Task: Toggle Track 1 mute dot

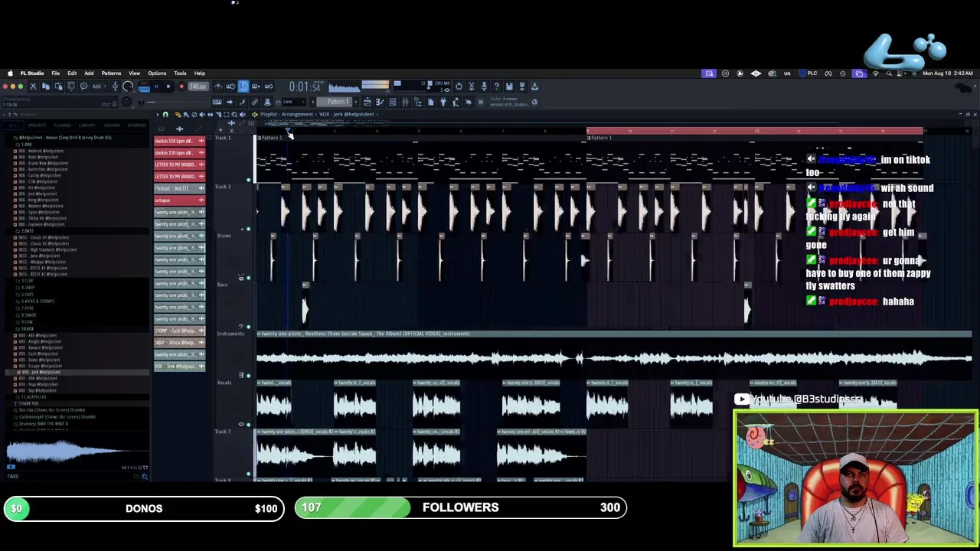Action: click(x=249, y=180)
